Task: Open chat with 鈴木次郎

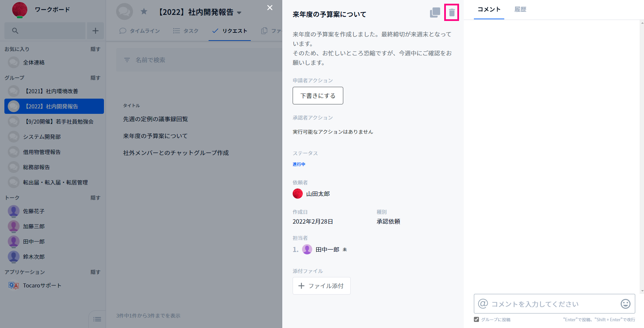Action: pos(54,257)
